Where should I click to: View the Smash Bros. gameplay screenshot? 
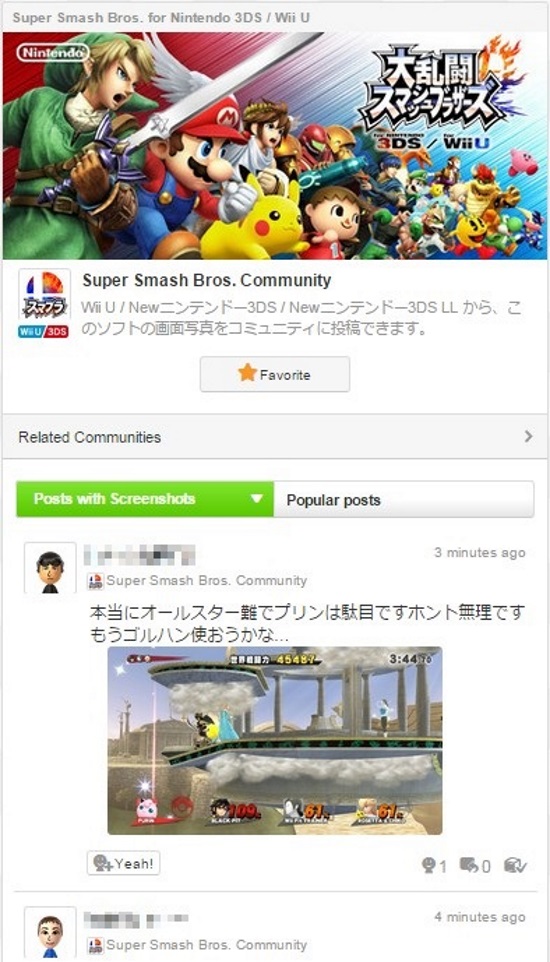pyautogui.click(x=275, y=741)
